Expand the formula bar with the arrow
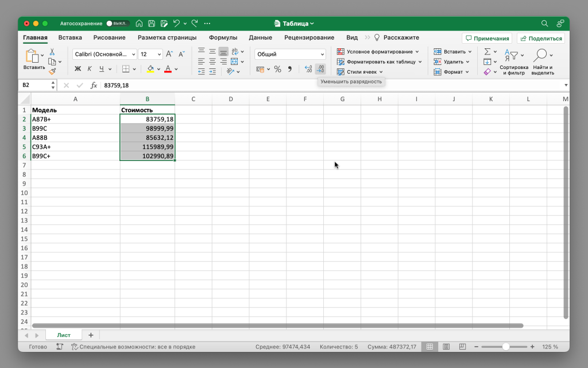588x368 pixels. pos(566,85)
